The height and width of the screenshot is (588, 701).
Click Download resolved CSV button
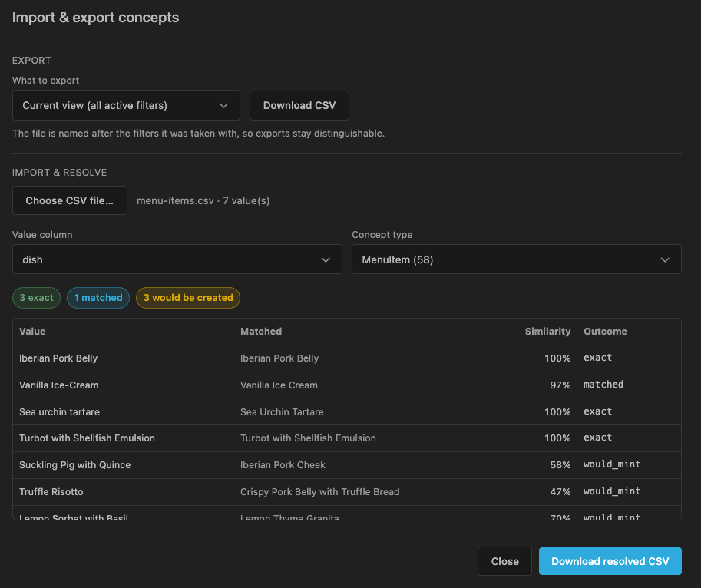610,561
